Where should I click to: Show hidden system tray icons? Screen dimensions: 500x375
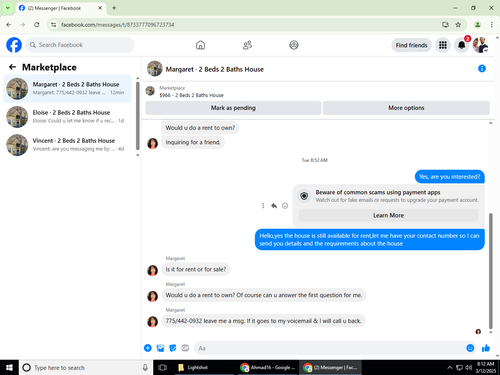click(449, 367)
